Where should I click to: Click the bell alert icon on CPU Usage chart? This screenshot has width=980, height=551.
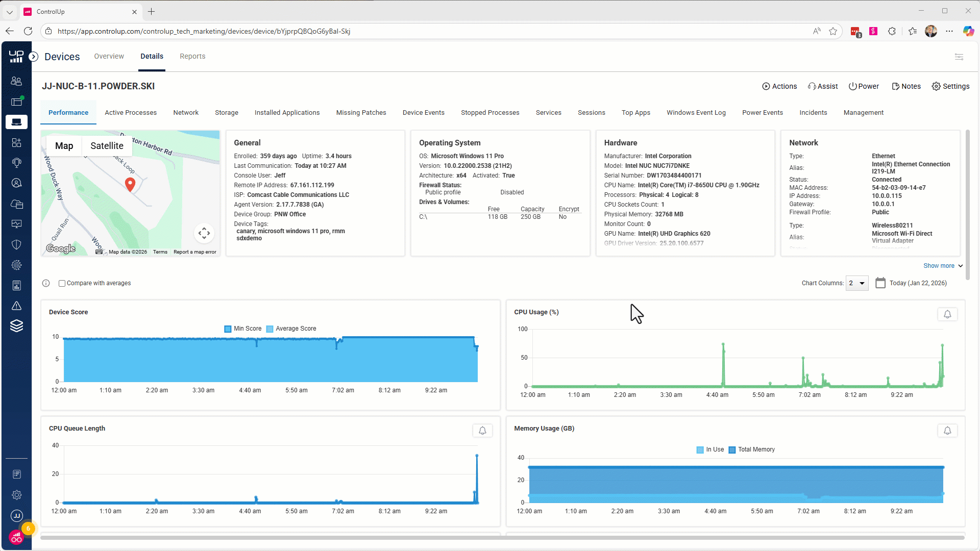pyautogui.click(x=947, y=314)
